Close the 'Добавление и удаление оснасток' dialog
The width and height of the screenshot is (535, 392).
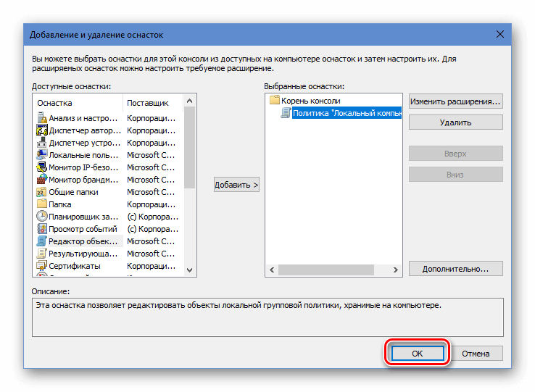point(500,34)
